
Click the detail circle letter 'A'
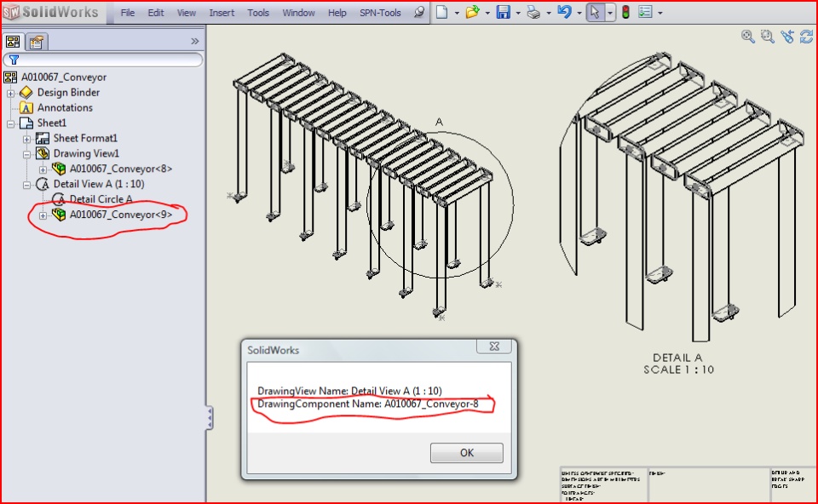pyautogui.click(x=440, y=122)
